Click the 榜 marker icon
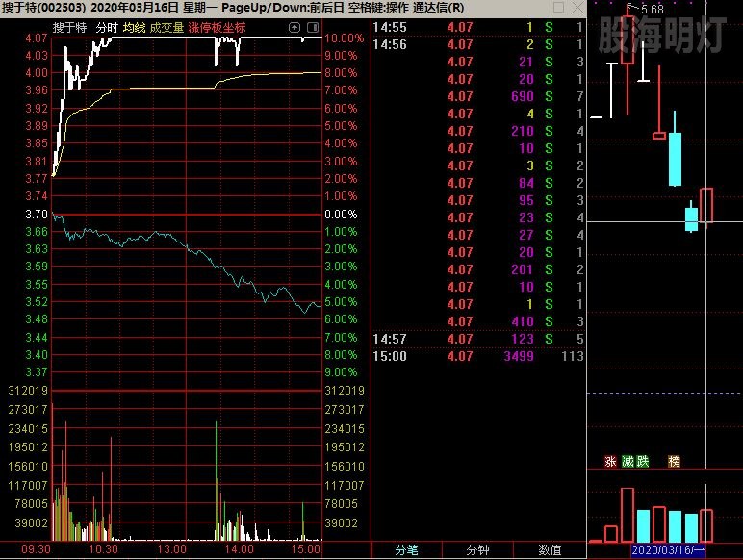 point(674,461)
